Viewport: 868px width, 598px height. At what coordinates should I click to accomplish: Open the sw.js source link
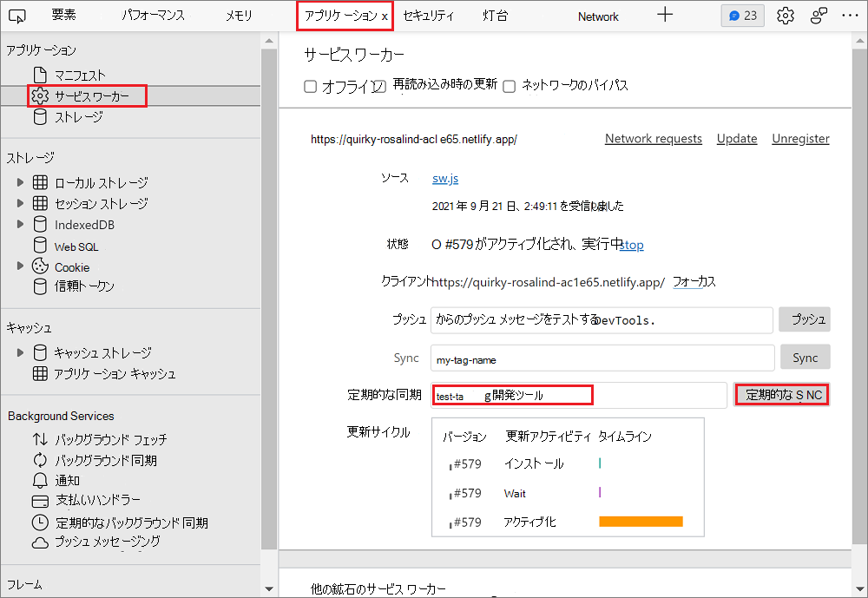[445, 178]
